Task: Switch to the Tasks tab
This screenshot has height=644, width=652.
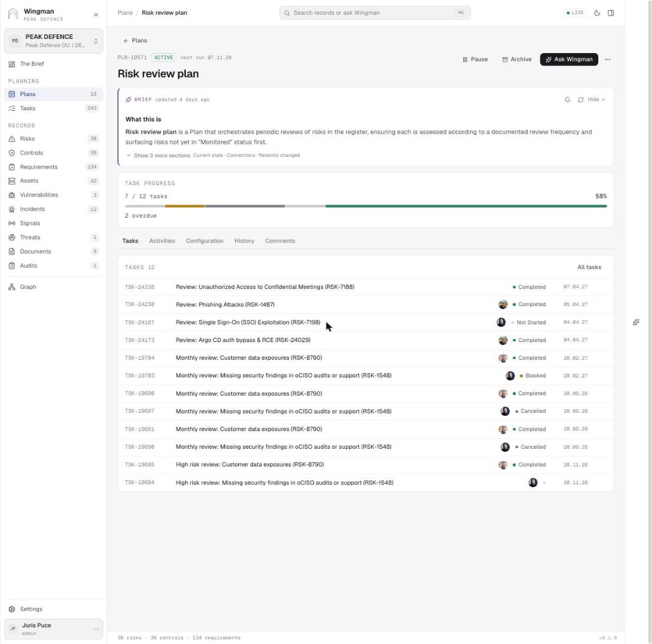Action: (130, 241)
